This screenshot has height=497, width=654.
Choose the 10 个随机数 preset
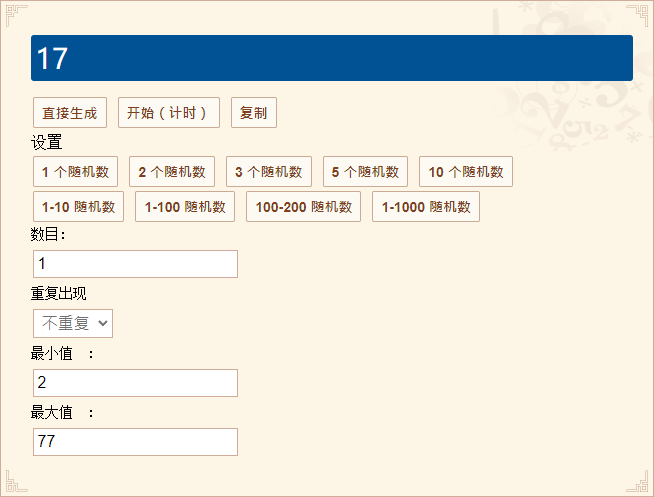point(466,171)
